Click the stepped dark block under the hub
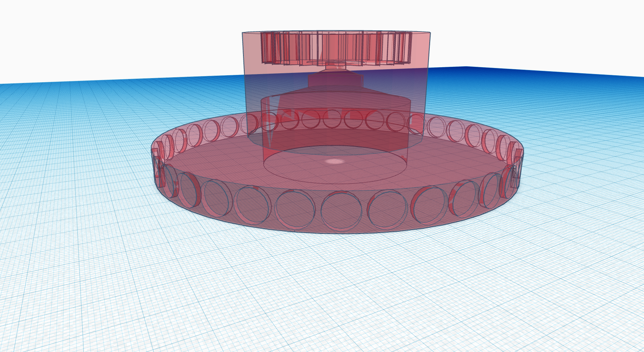Screen dimensions: 644x352 point(335,80)
